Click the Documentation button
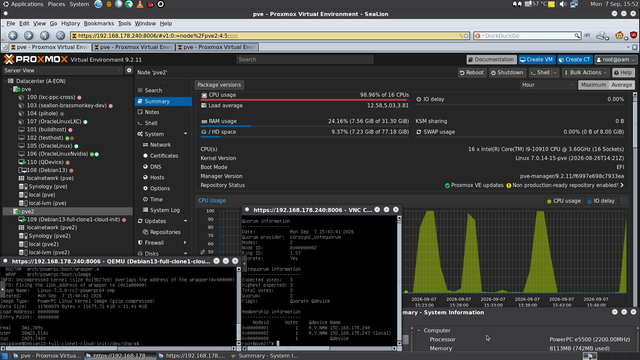The image size is (640, 360). (x=491, y=60)
